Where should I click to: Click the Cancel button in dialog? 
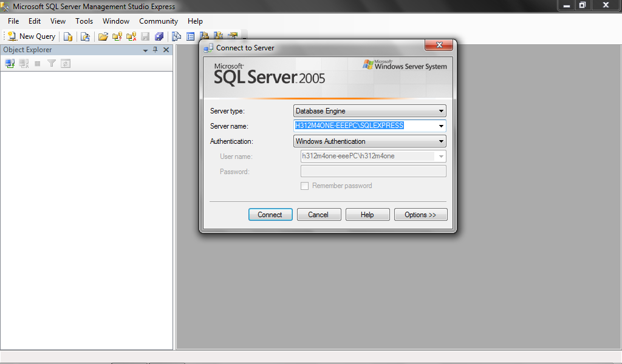[x=318, y=215]
